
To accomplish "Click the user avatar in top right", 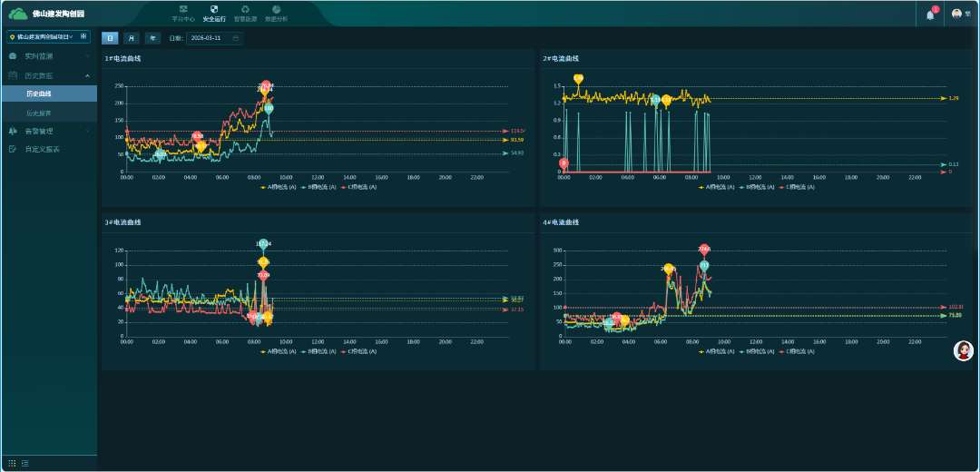I will [956, 15].
